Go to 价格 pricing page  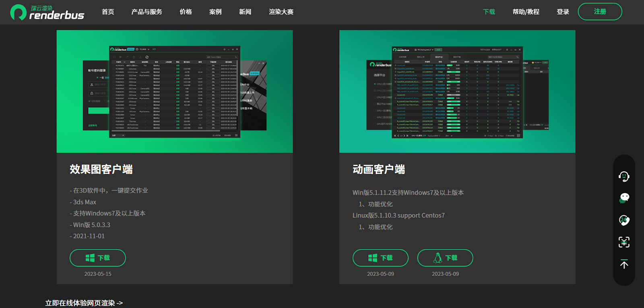[x=186, y=12]
